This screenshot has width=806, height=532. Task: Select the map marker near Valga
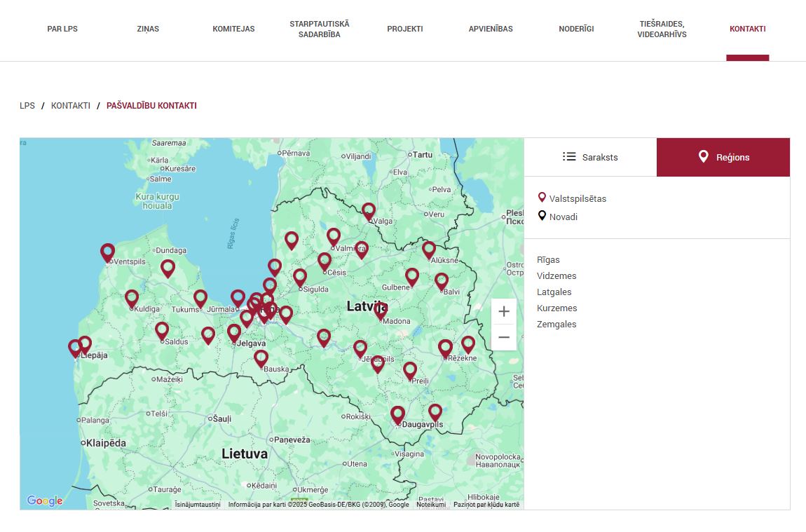pos(369,211)
